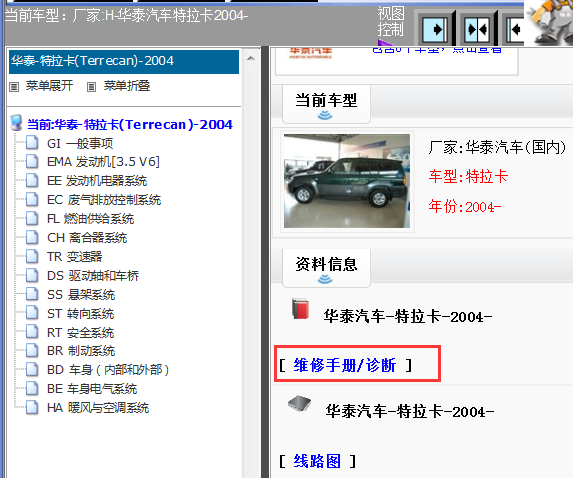Click the vertical splitter bar between panels
The height and width of the screenshot is (478, 573).
pyautogui.click(x=266, y=262)
